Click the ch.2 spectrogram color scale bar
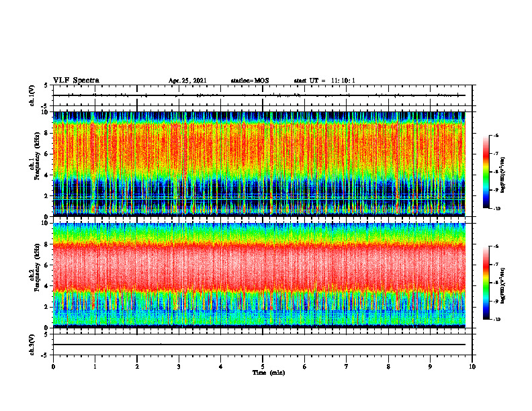Viewport: 532px width, 411px height. pos(486,283)
